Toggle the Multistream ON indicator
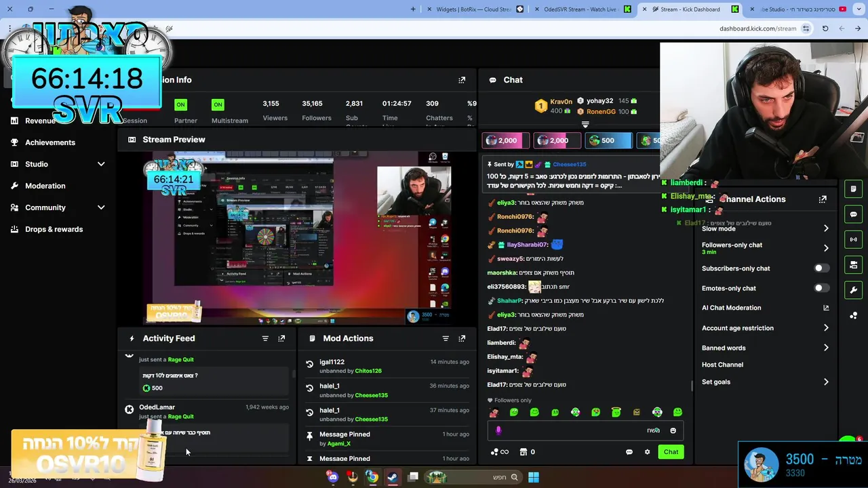The image size is (868, 488). click(x=218, y=104)
